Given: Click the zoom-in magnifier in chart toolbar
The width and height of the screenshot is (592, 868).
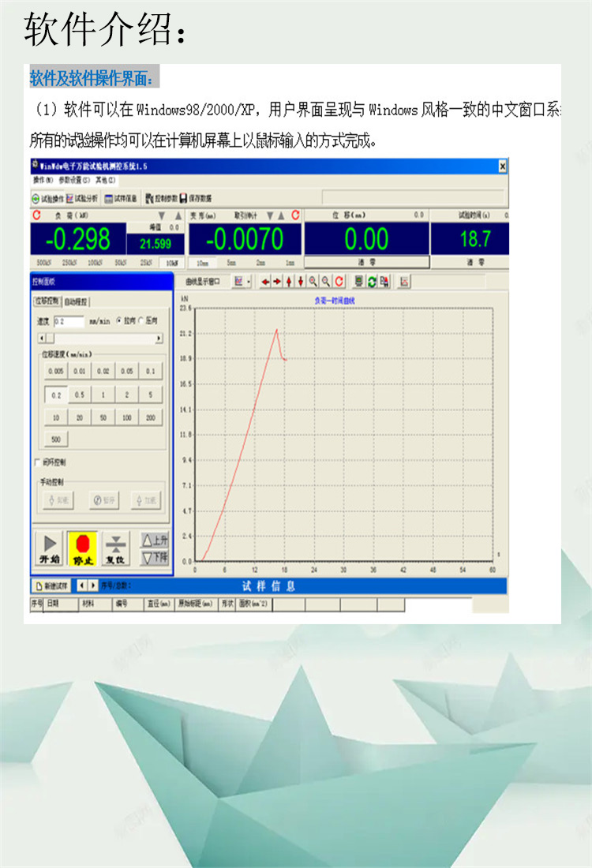Looking at the screenshot, I should tap(313, 281).
